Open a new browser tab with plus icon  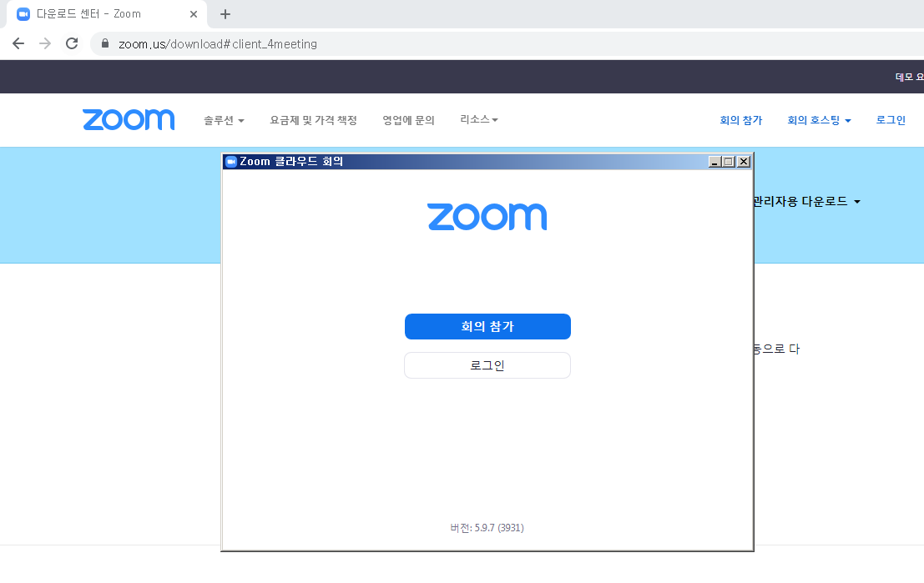pos(225,14)
